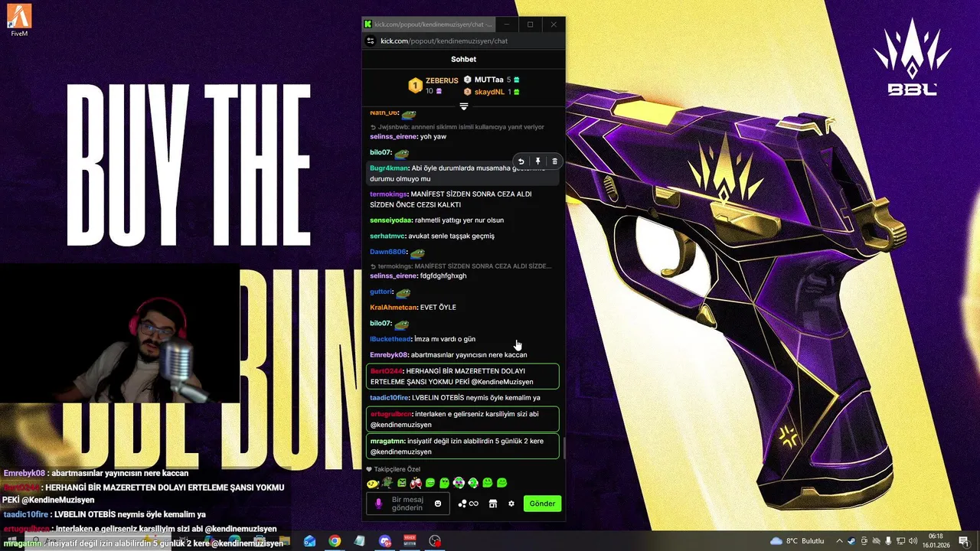This screenshot has height=551, width=980.
Task: Click the Emrebyk08 username in chat window
Action: coord(389,355)
